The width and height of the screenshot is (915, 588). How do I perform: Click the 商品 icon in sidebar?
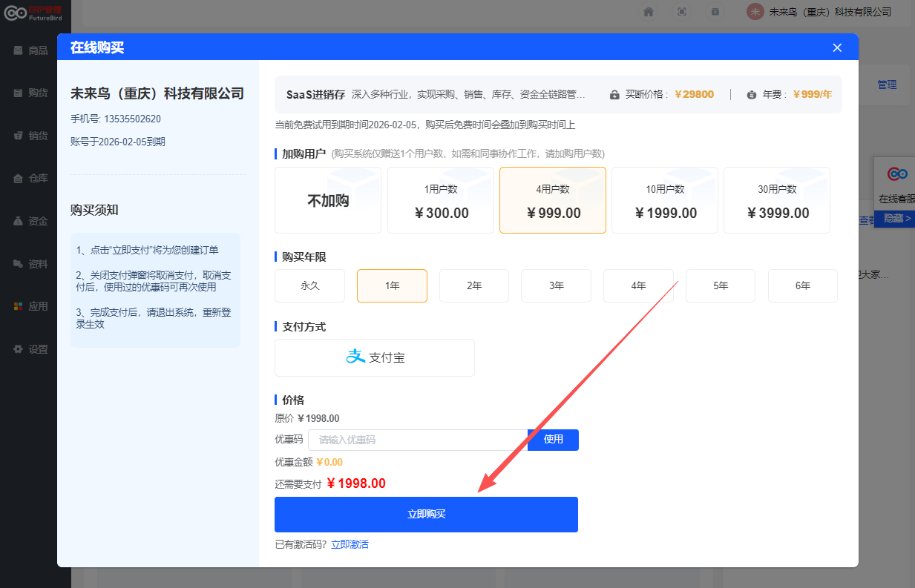[x=18, y=50]
